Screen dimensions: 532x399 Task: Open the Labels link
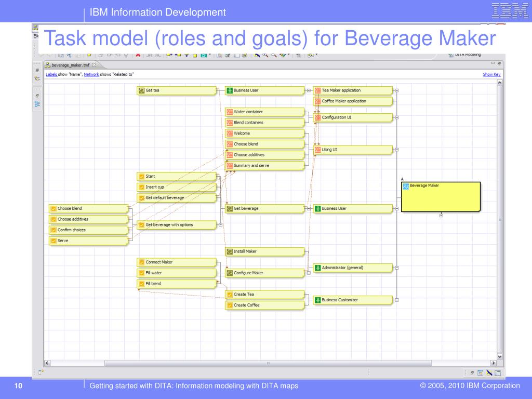[x=51, y=74]
